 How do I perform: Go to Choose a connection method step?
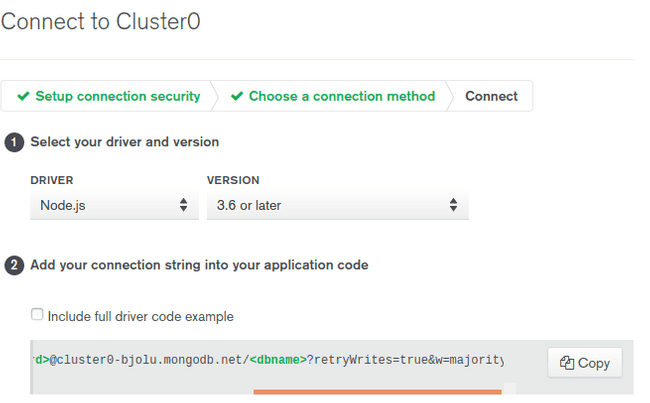[x=332, y=96]
